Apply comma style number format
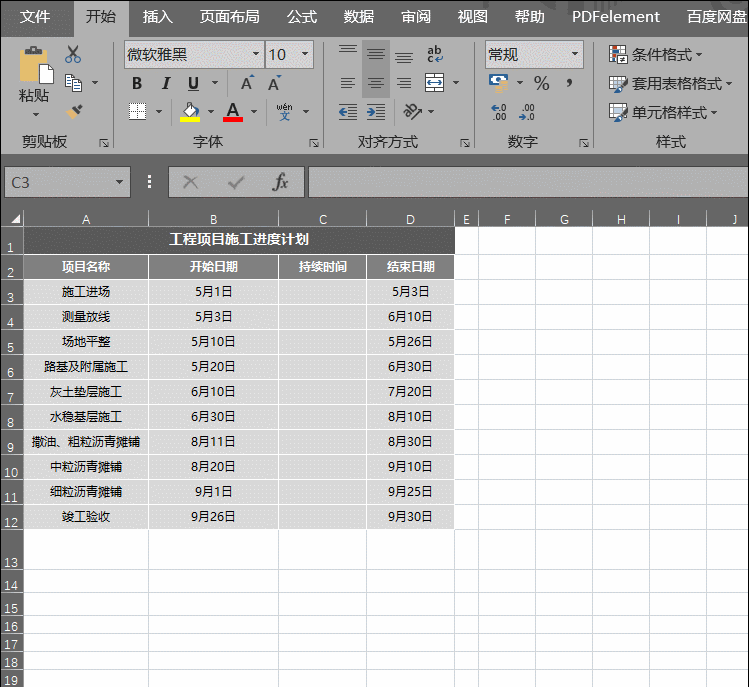 tap(569, 83)
